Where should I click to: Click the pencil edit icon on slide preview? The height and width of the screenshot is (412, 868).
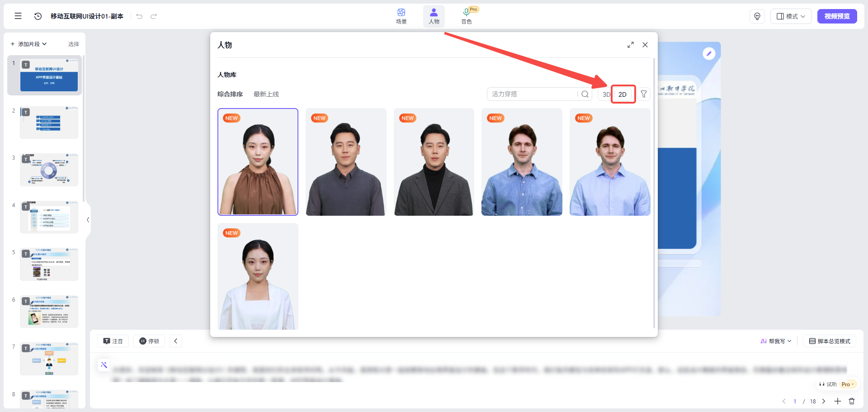click(709, 53)
